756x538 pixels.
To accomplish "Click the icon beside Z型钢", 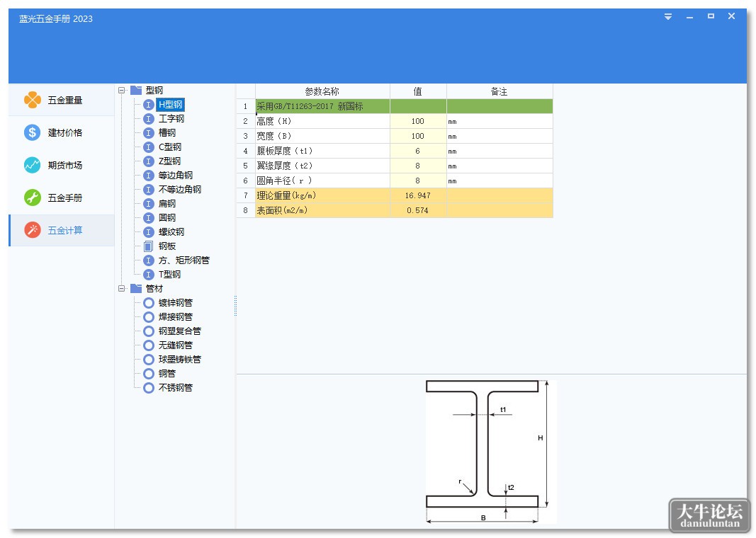I will point(149,161).
